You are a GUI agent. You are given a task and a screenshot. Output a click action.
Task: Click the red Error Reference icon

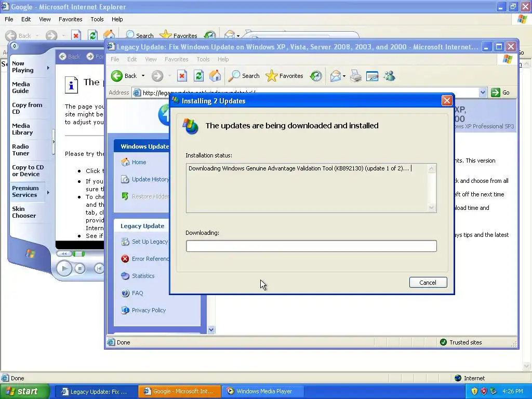[125, 259]
